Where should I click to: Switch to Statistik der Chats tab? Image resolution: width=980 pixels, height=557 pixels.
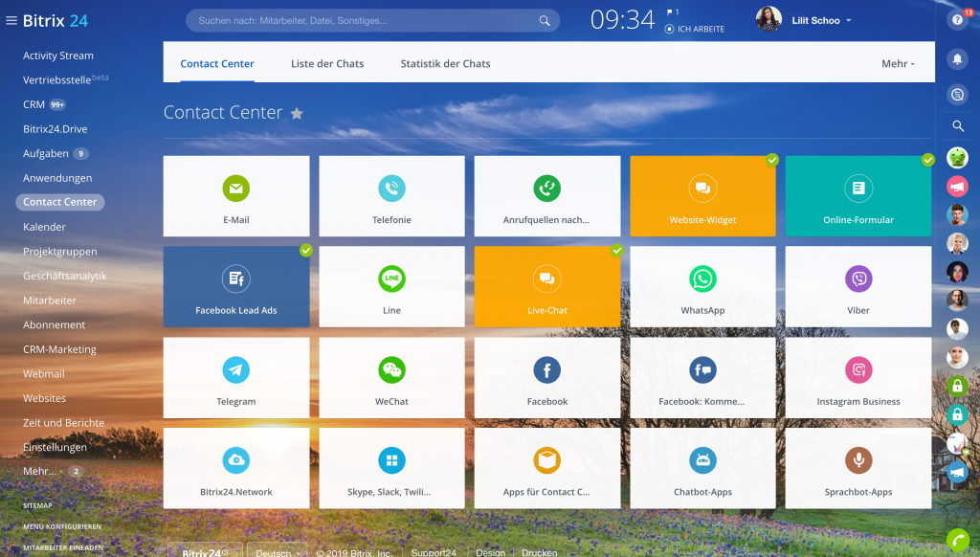click(446, 64)
